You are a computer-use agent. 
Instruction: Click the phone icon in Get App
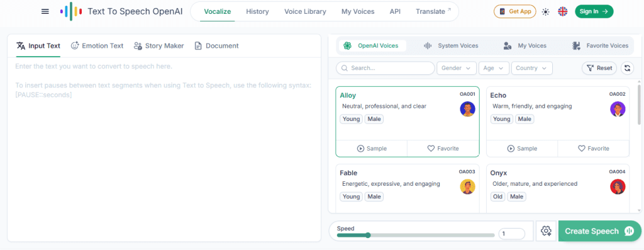click(502, 11)
